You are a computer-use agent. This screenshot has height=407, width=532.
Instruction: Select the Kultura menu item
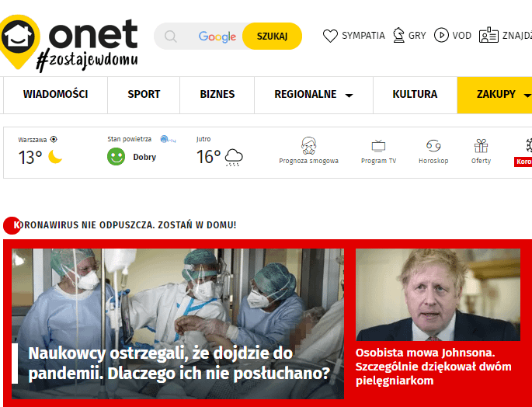[415, 94]
